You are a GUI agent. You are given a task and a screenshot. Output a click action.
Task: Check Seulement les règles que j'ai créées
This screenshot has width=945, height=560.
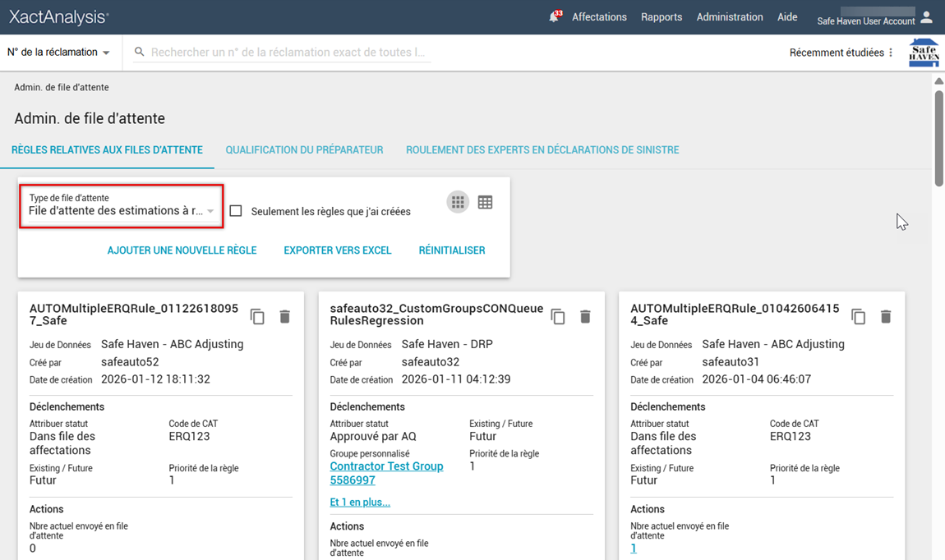[237, 211]
